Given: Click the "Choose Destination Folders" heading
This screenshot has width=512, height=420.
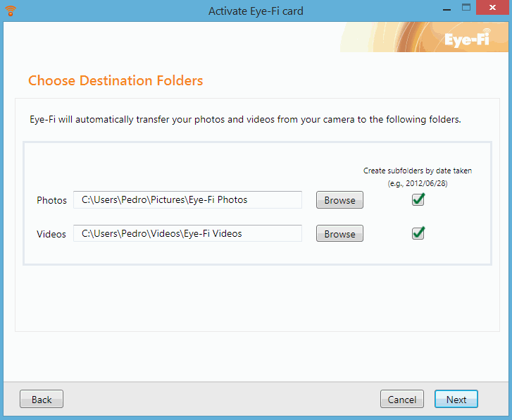Looking at the screenshot, I should (x=115, y=80).
